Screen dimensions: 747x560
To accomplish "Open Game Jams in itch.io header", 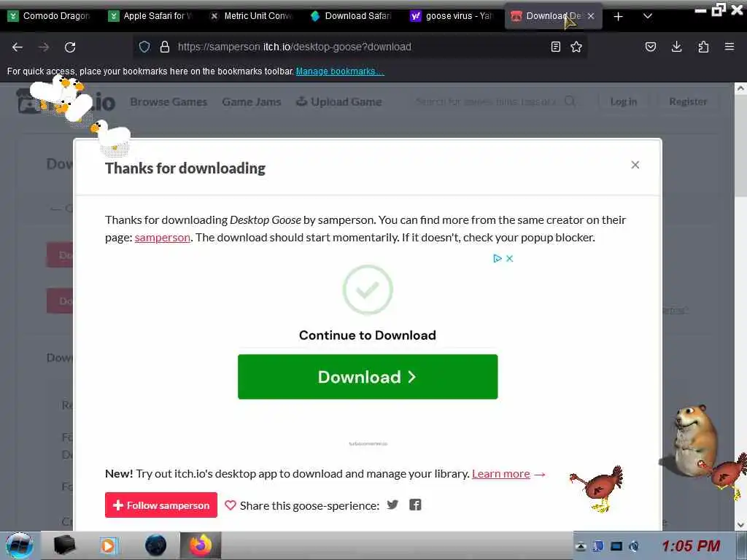I will point(252,102).
